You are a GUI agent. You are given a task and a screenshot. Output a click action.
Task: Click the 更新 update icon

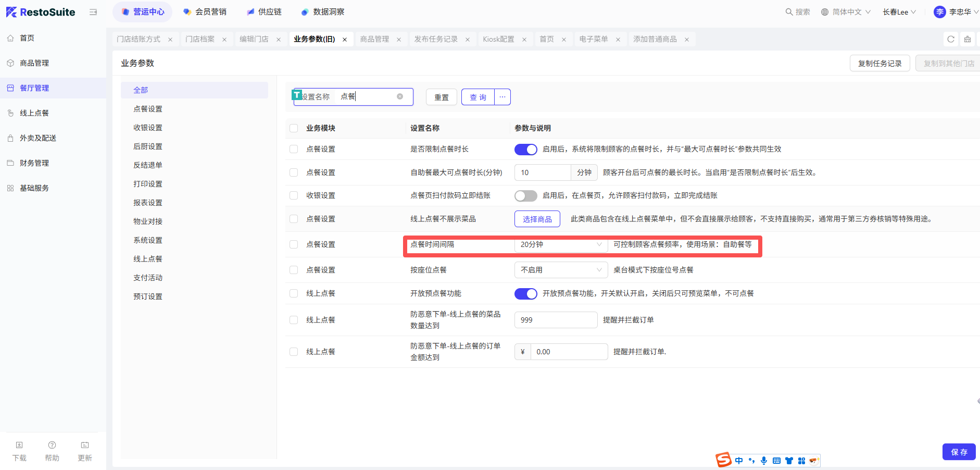click(x=85, y=445)
